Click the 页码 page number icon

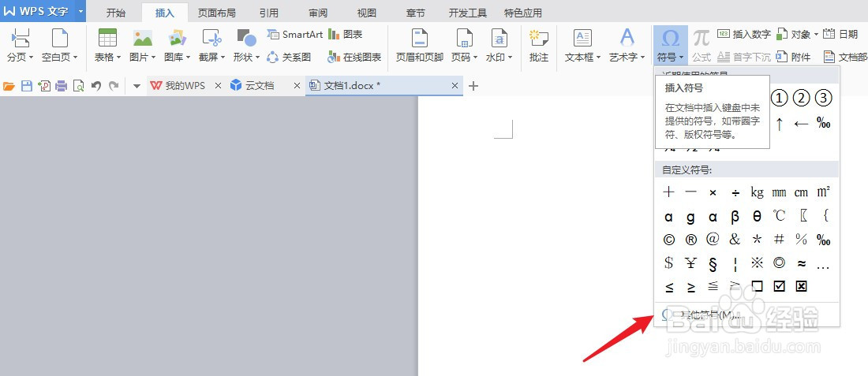[x=464, y=38]
